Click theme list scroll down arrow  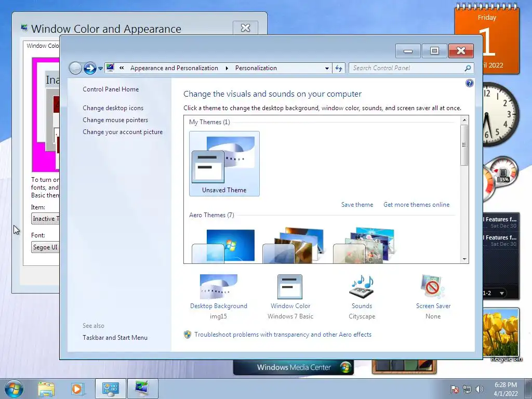[464, 259]
